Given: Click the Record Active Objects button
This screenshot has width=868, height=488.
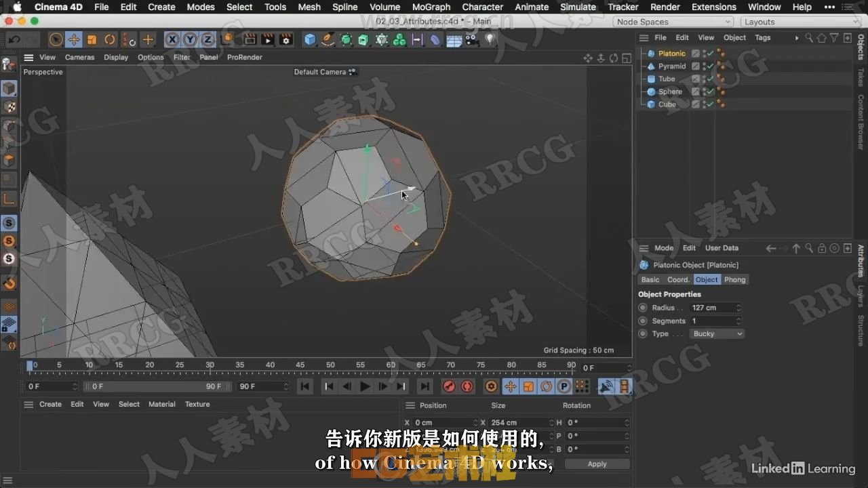Looking at the screenshot, I should 449,386.
